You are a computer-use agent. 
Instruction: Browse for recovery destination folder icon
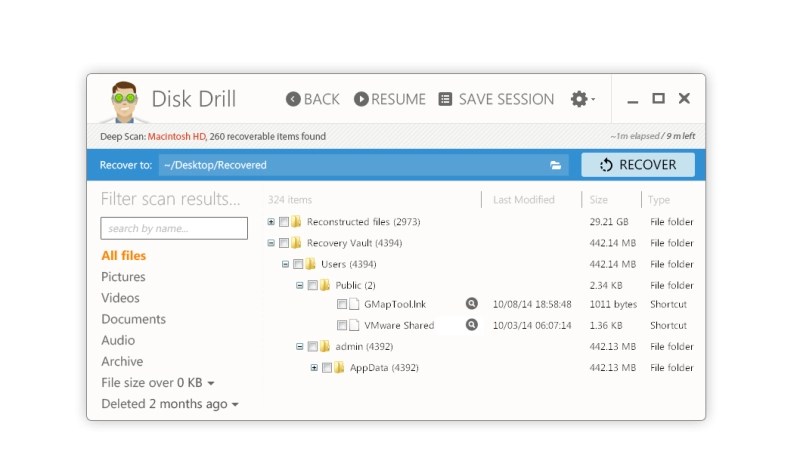[556, 165]
